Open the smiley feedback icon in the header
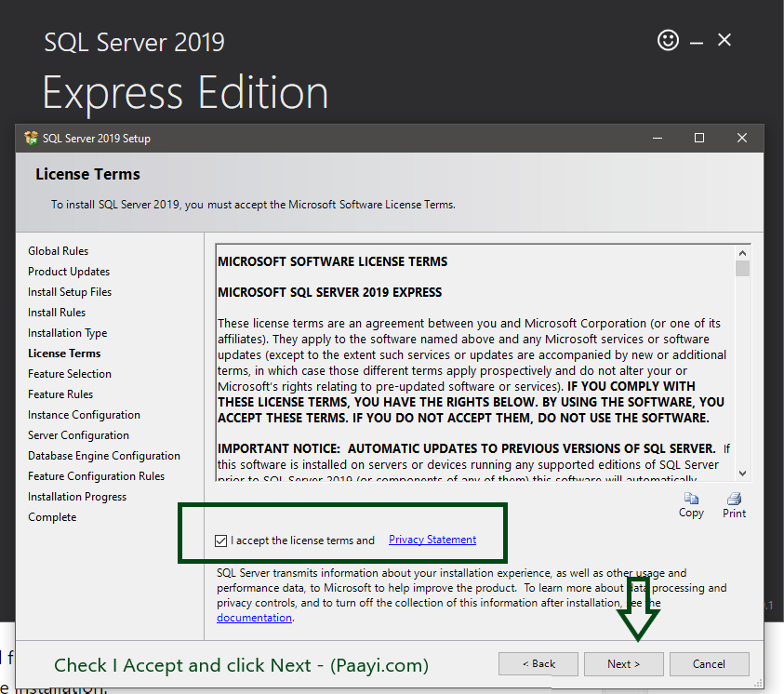The image size is (784, 694). 668,40
